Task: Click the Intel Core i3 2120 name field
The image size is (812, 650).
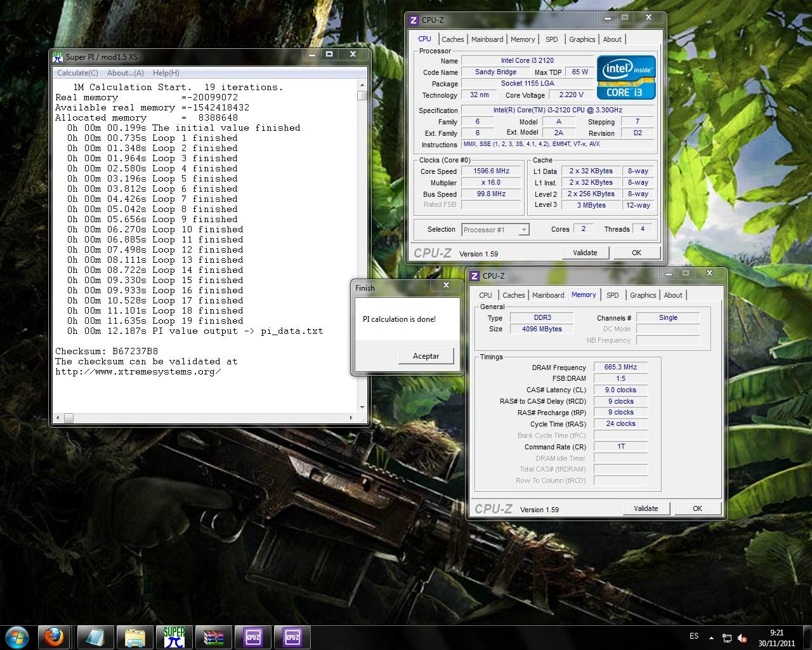Action: (x=527, y=61)
